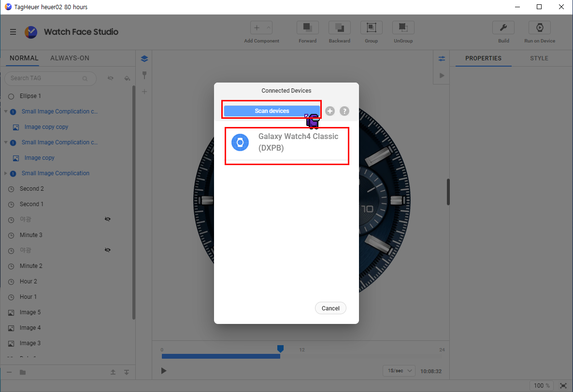Image resolution: width=573 pixels, height=392 pixels.
Task: Select the Ellipse 1 layer
Action: pyautogui.click(x=30, y=96)
